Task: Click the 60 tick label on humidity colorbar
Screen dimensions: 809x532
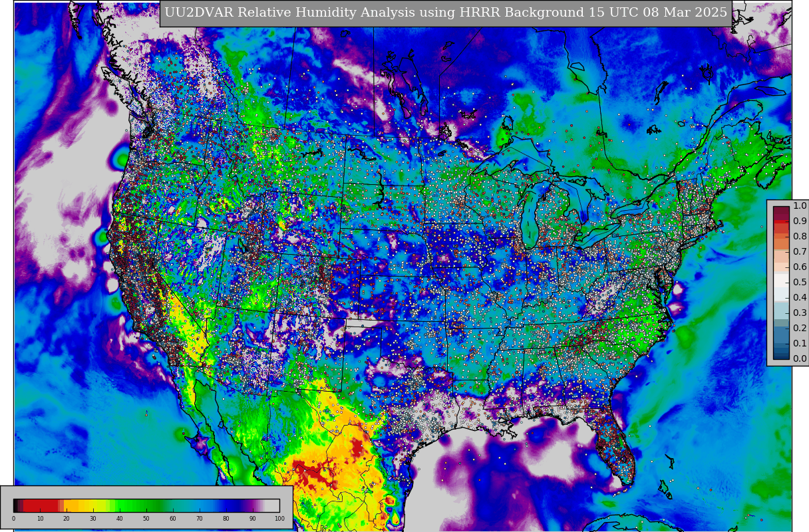Action: 173,519
